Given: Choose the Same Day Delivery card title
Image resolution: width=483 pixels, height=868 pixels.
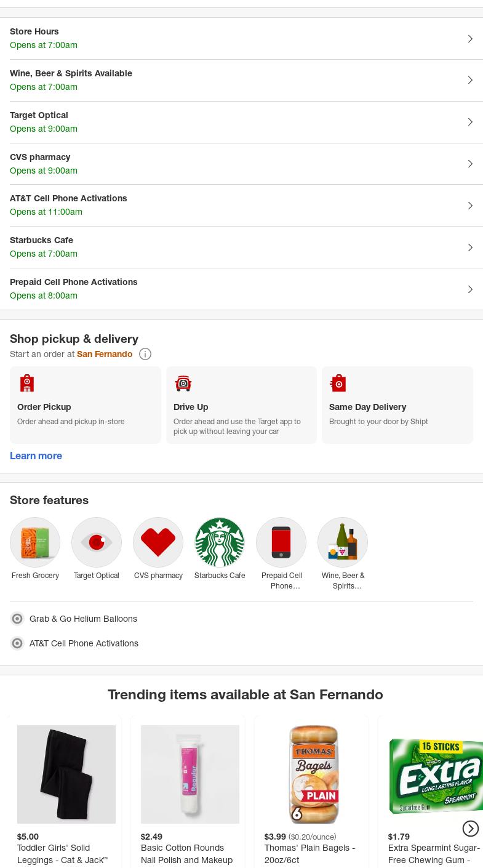Looking at the screenshot, I should pyautogui.click(x=367, y=407).
